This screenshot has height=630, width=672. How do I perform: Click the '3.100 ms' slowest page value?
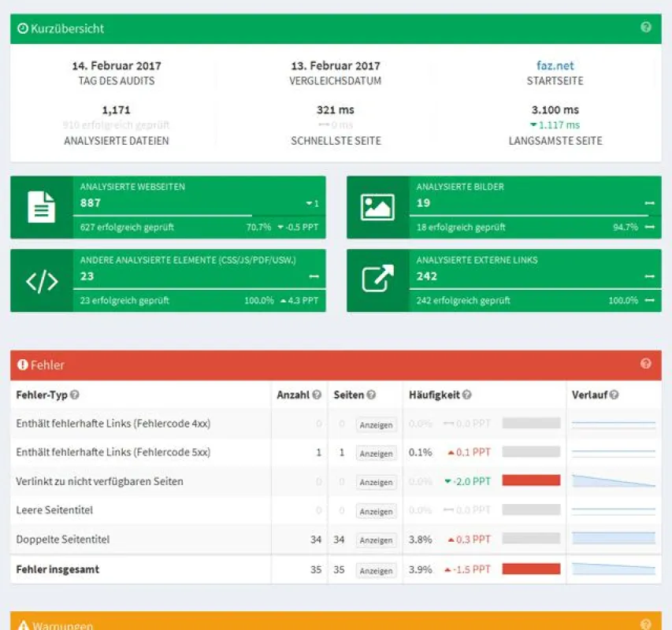[x=555, y=110]
